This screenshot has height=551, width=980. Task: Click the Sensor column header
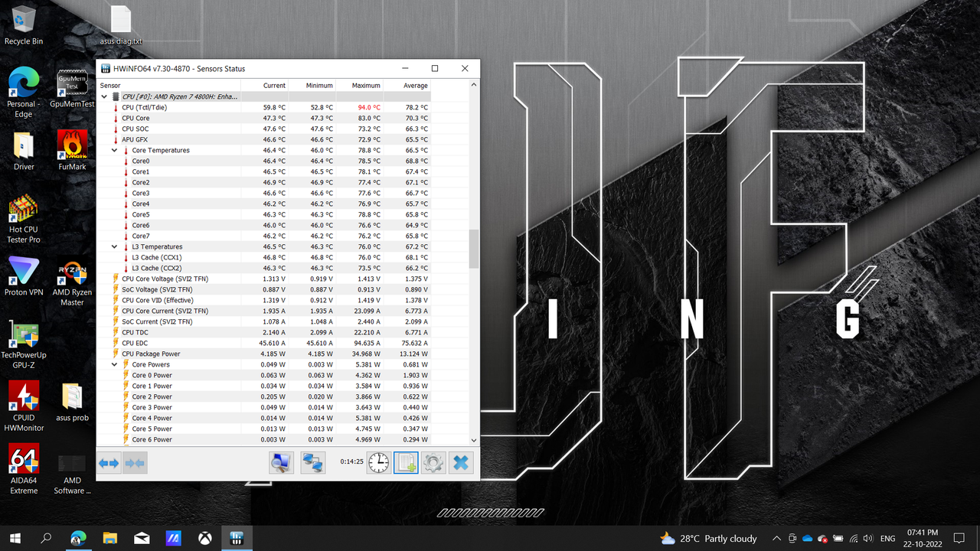[168, 86]
